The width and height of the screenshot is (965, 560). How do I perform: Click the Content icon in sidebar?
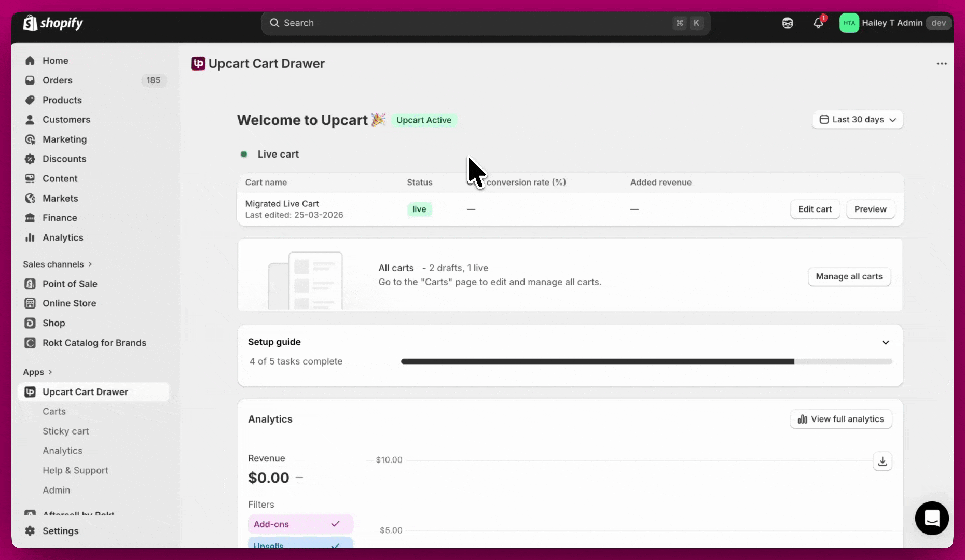coord(30,179)
